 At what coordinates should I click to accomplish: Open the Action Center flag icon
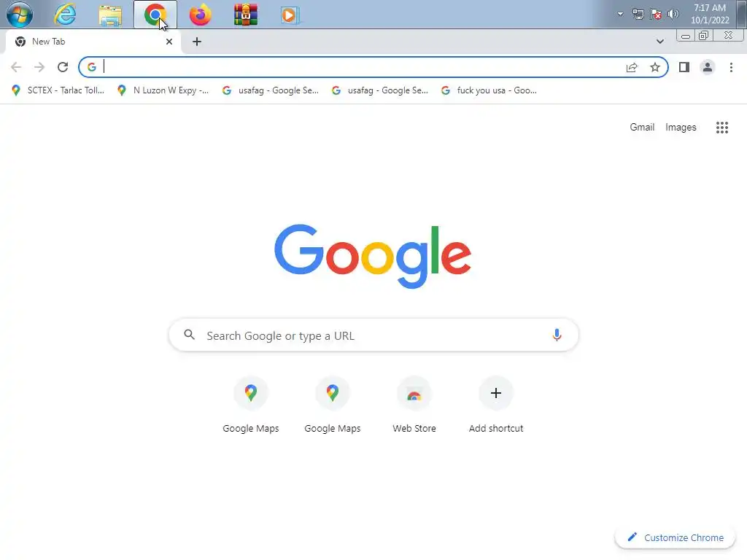656,15
